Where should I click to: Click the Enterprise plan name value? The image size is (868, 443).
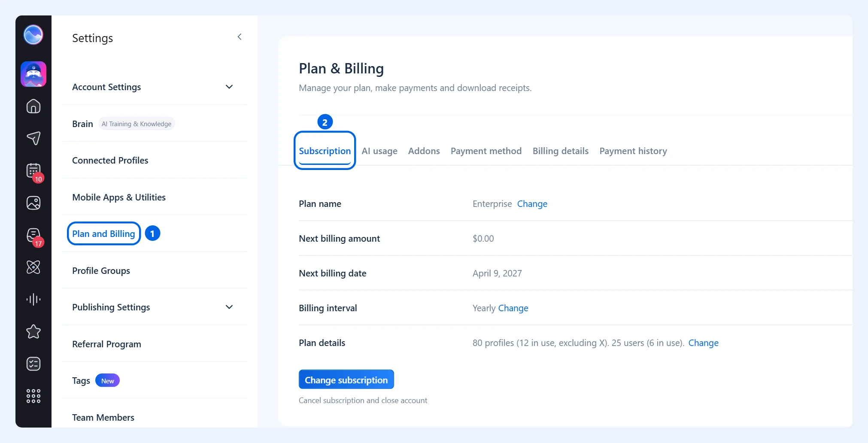point(492,203)
